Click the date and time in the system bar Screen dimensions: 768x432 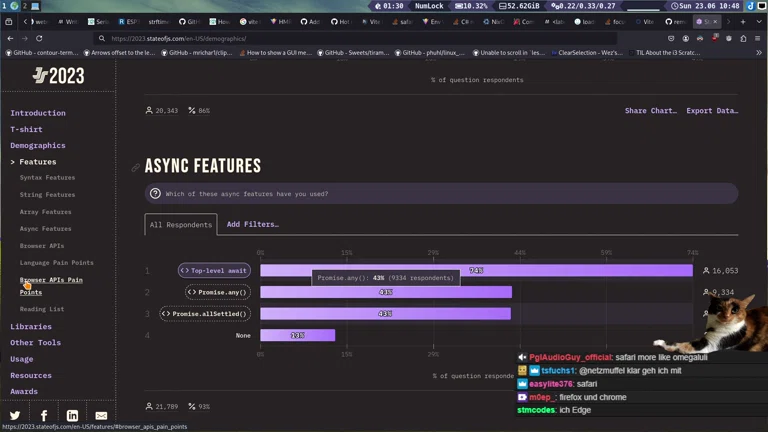pyautogui.click(x=708, y=6)
